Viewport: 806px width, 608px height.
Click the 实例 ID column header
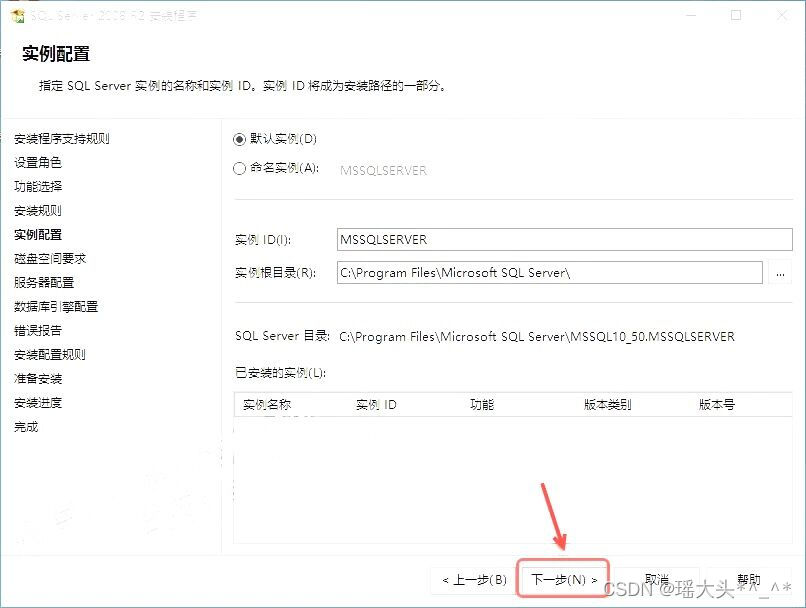[x=376, y=404]
